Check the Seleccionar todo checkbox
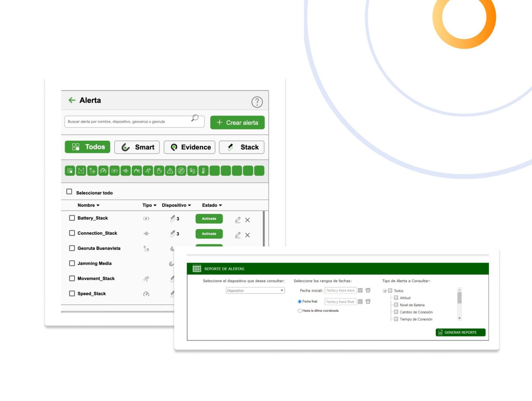The width and height of the screenshot is (532, 401). [69, 191]
